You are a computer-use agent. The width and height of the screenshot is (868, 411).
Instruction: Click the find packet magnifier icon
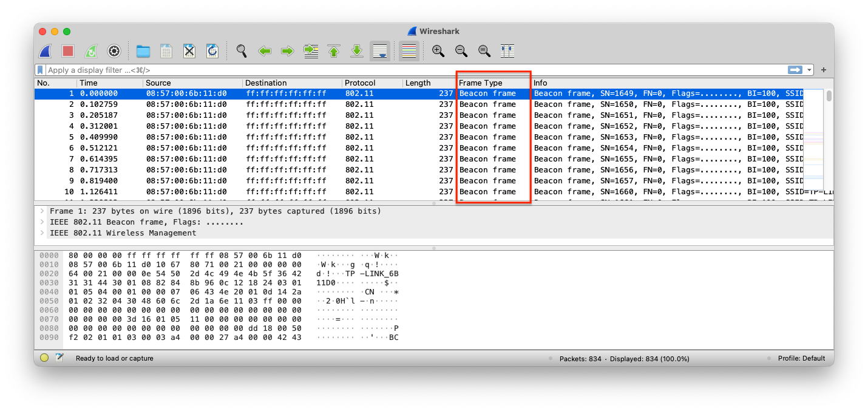242,51
